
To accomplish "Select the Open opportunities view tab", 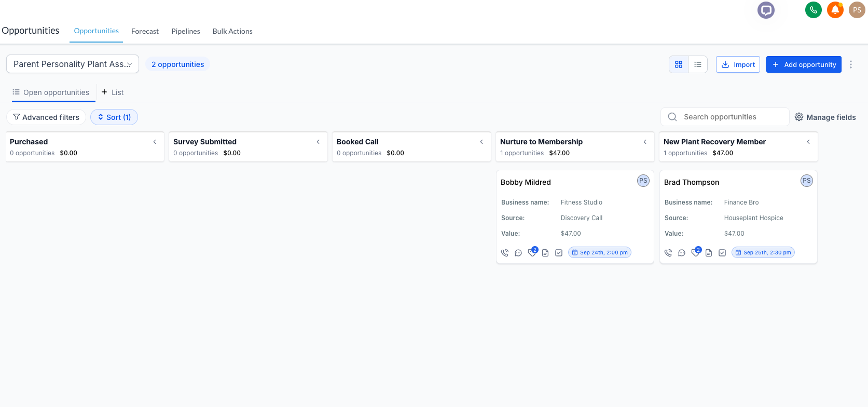I will (51, 92).
